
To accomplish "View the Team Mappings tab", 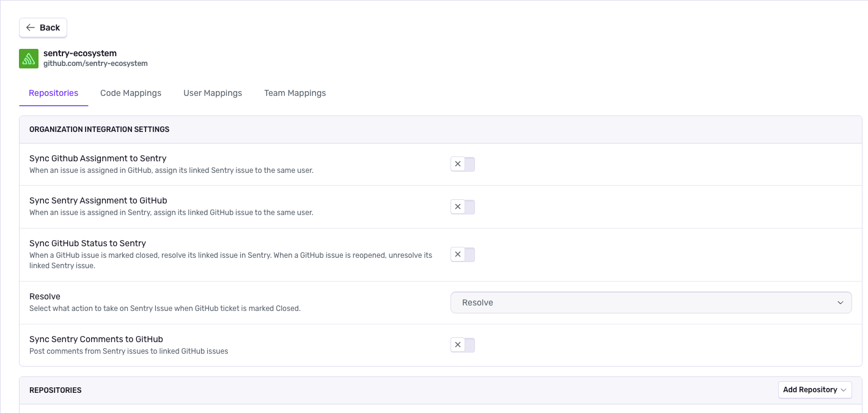I will 295,93.
